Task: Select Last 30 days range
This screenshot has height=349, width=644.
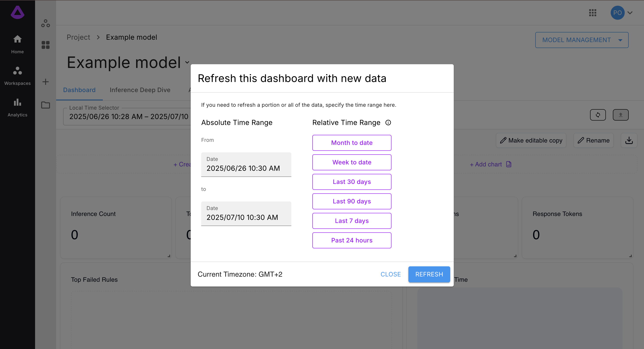Action: click(352, 182)
